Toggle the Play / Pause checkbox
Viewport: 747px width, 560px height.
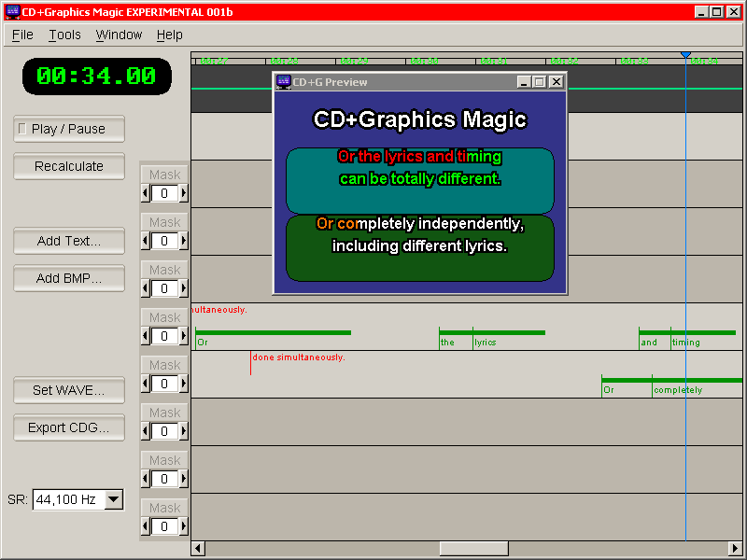tap(68, 129)
